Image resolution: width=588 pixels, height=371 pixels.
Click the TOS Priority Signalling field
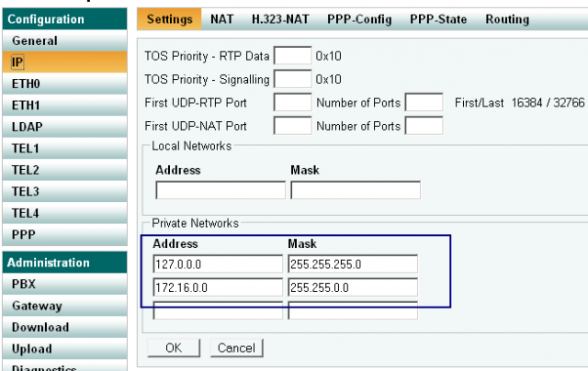point(292,79)
